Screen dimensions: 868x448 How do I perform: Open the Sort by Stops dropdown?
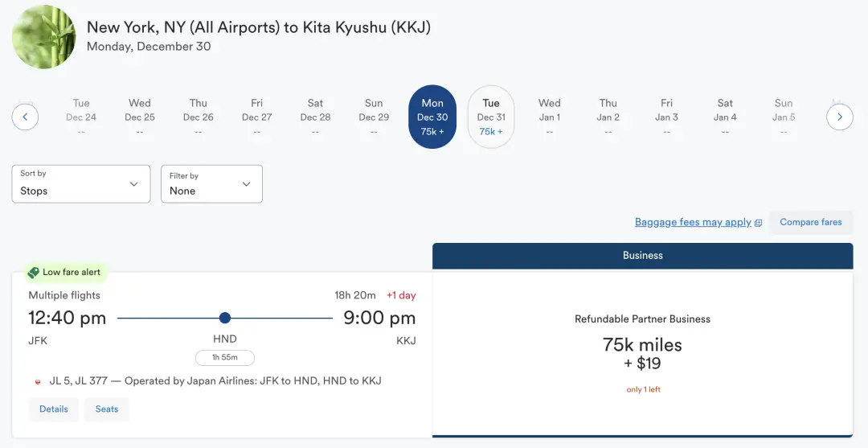pyautogui.click(x=81, y=183)
